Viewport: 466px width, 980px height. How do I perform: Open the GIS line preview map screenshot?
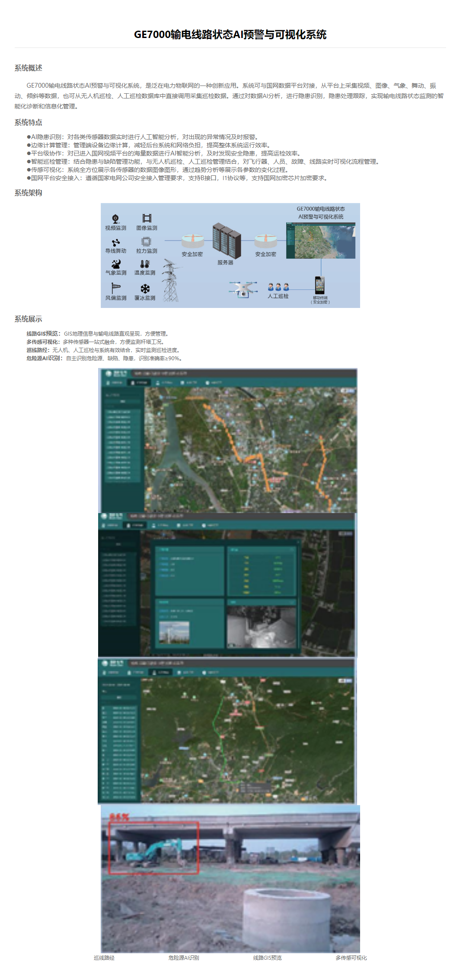click(228, 441)
